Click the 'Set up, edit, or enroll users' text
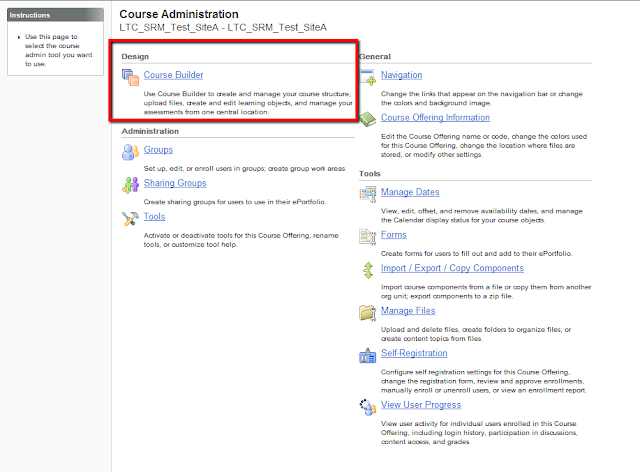 click(x=244, y=169)
